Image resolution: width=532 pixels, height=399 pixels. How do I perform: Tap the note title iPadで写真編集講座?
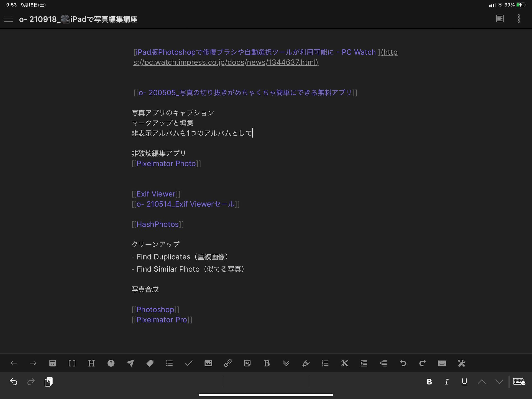click(x=78, y=19)
